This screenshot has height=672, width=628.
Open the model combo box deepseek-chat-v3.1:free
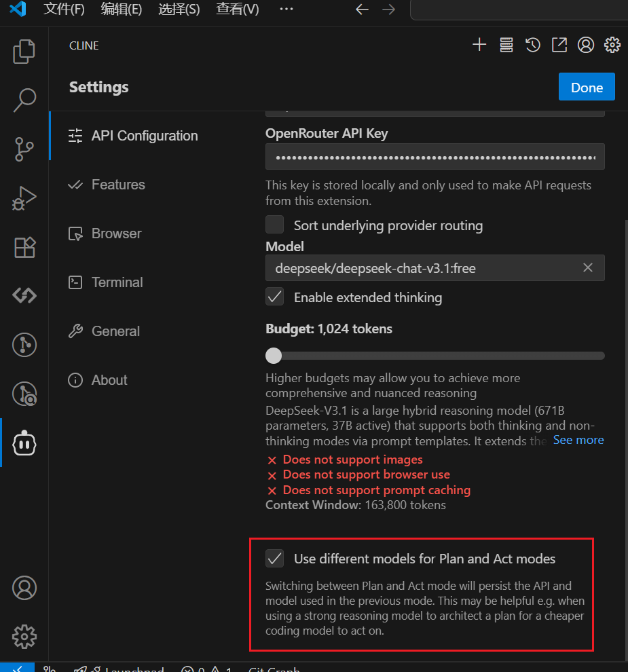[435, 268]
